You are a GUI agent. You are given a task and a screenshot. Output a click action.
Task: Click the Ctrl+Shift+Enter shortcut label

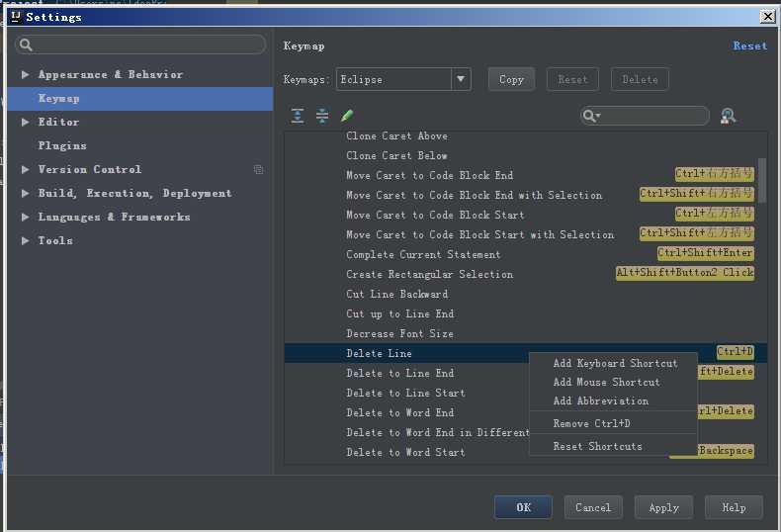click(705, 253)
